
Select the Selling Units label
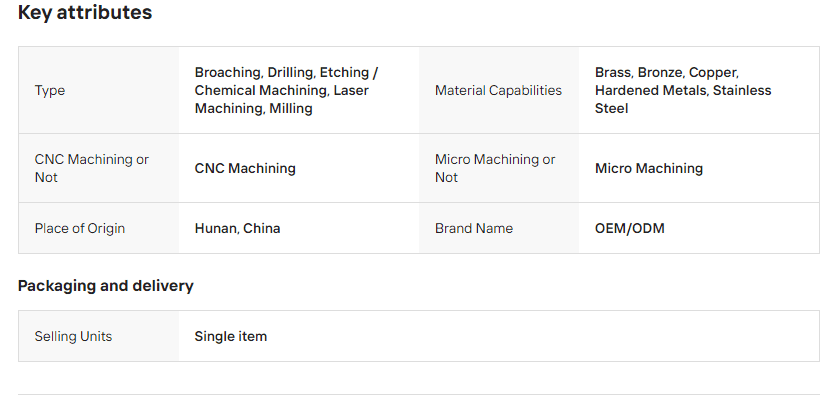73,336
